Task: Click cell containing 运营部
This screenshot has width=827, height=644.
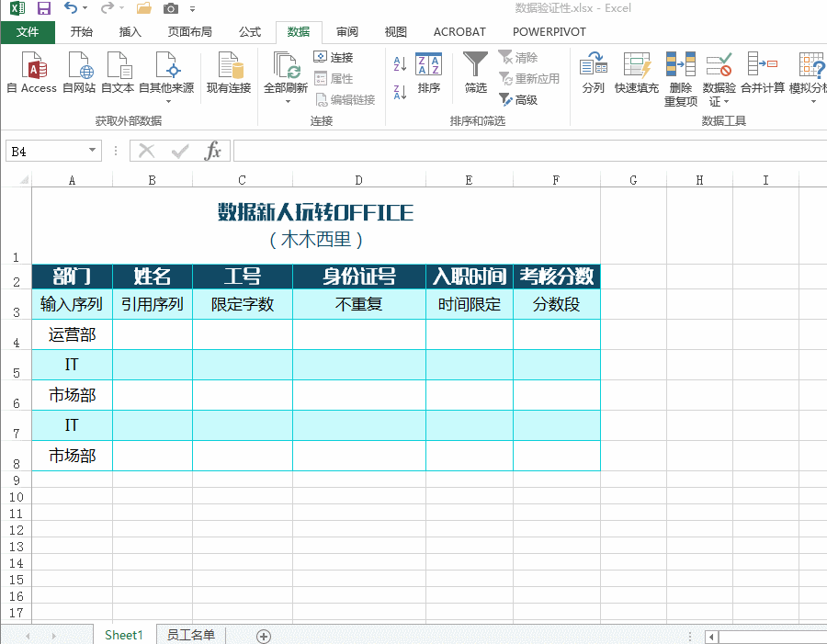Action: click(x=73, y=334)
